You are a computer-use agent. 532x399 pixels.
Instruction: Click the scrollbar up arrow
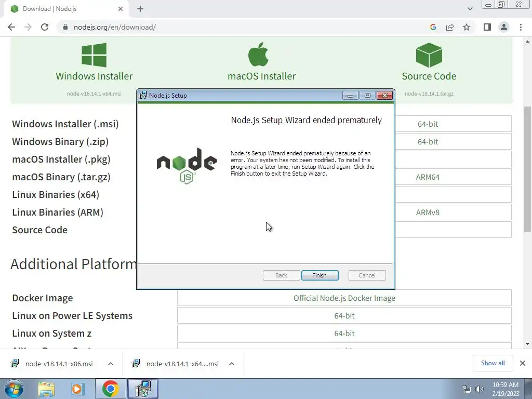[527, 42]
